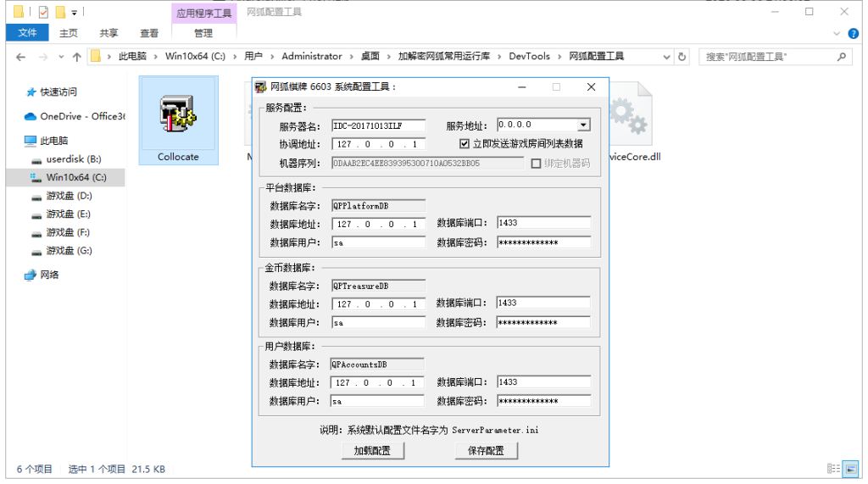Expand the address bar history dropdown
This screenshot has height=484, width=868.
pyautogui.click(x=664, y=57)
